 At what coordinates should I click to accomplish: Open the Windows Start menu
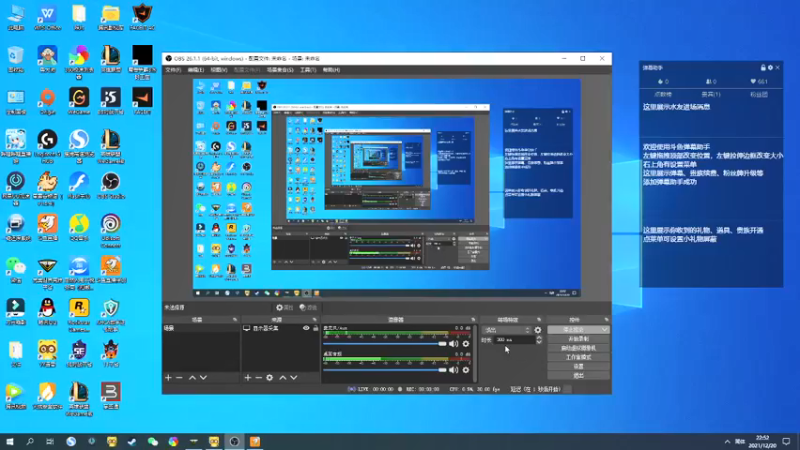point(10,441)
